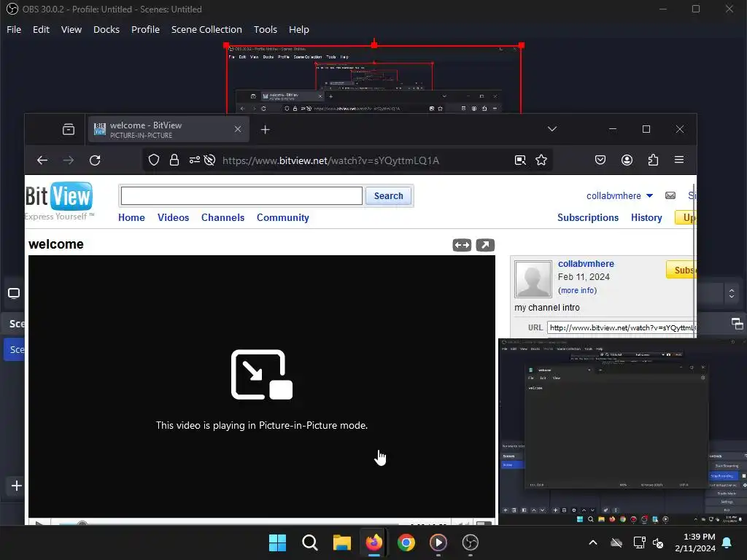The image size is (747, 560).
Task: Open the Windows Start menu
Action: (278, 542)
